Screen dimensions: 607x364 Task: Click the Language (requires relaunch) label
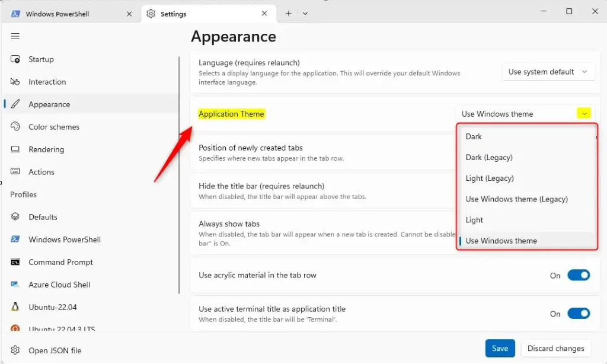coord(250,63)
